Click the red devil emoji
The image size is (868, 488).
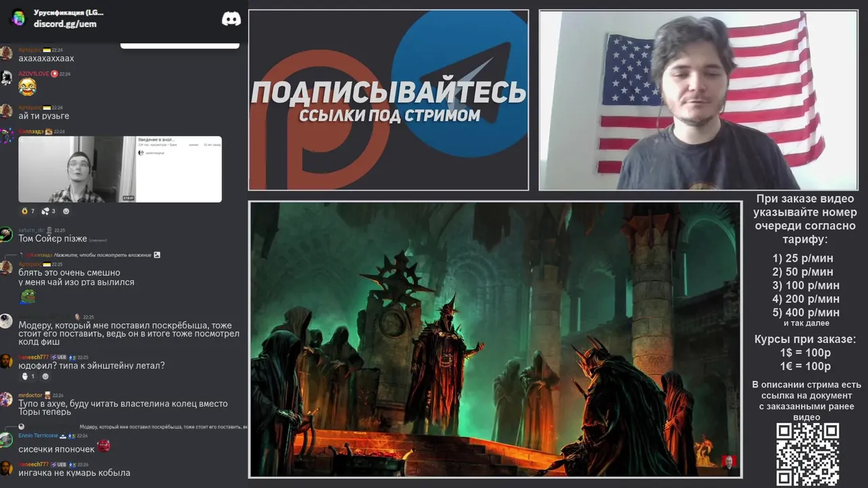(x=103, y=445)
